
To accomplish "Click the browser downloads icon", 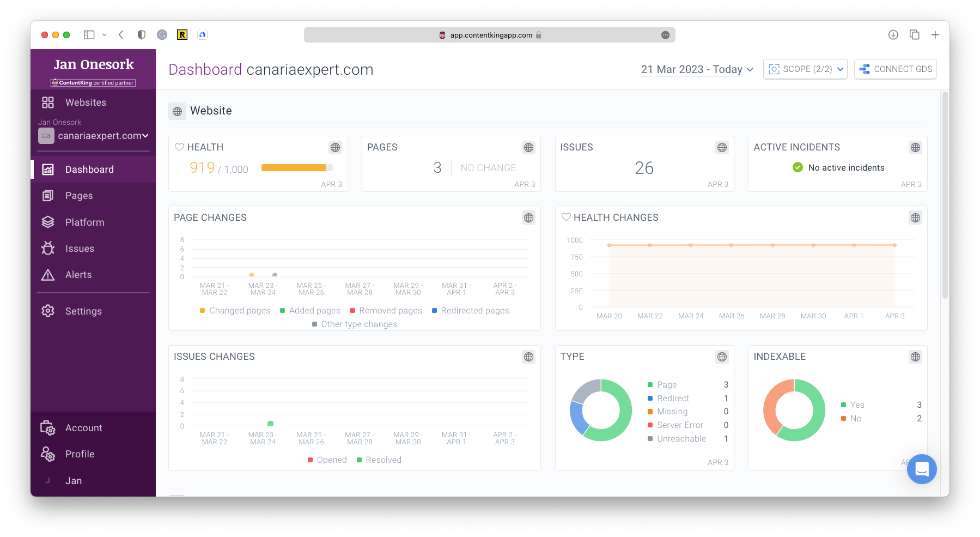I will (893, 35).
